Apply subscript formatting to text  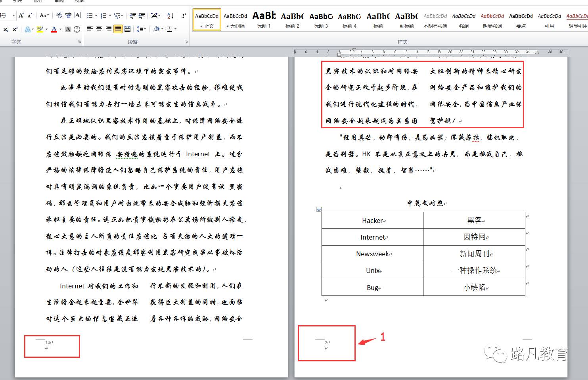click(6, 29)
